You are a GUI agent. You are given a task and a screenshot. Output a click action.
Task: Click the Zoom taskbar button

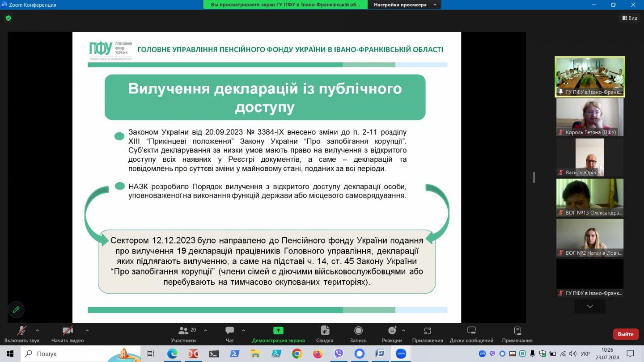click(x=401, y=354)
